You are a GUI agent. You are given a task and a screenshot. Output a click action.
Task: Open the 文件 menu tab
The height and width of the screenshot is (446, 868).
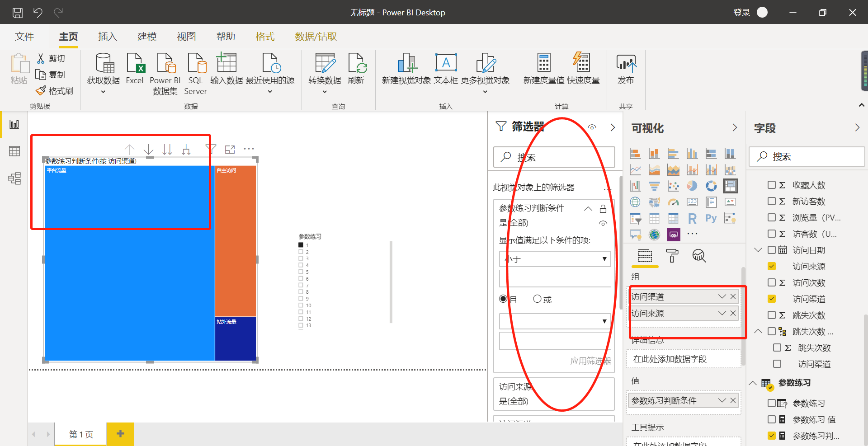click(24, 37)
